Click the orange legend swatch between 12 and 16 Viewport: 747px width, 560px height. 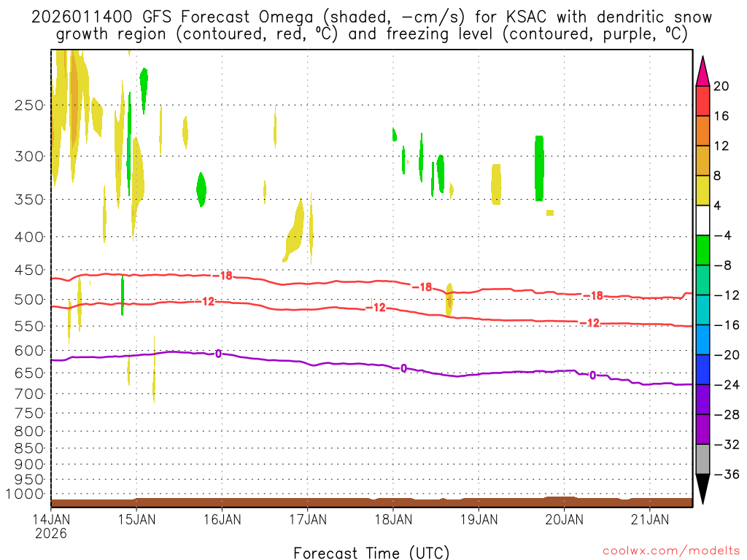[703, 131]
